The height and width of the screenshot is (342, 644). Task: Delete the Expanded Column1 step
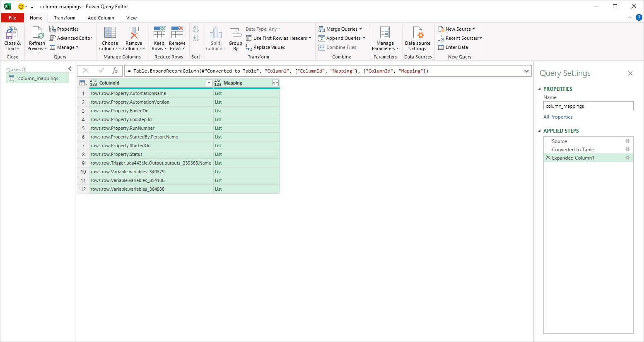[x=548, y=158]
